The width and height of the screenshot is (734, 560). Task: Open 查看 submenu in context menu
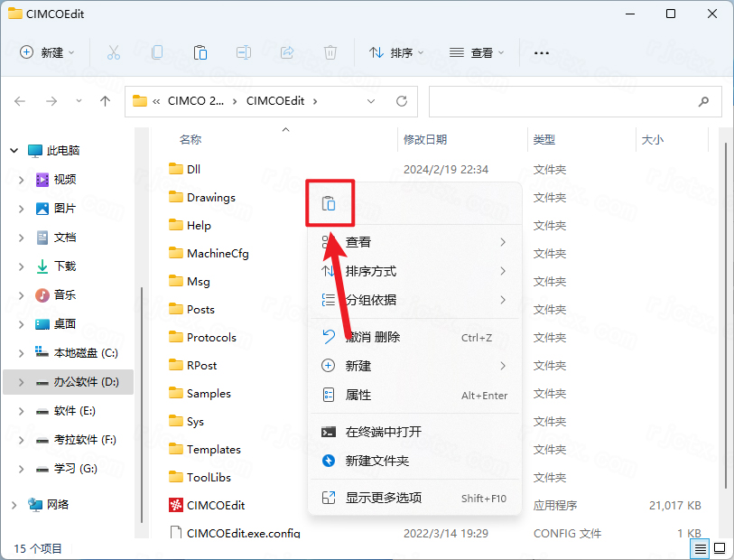[x=414, y=242]
